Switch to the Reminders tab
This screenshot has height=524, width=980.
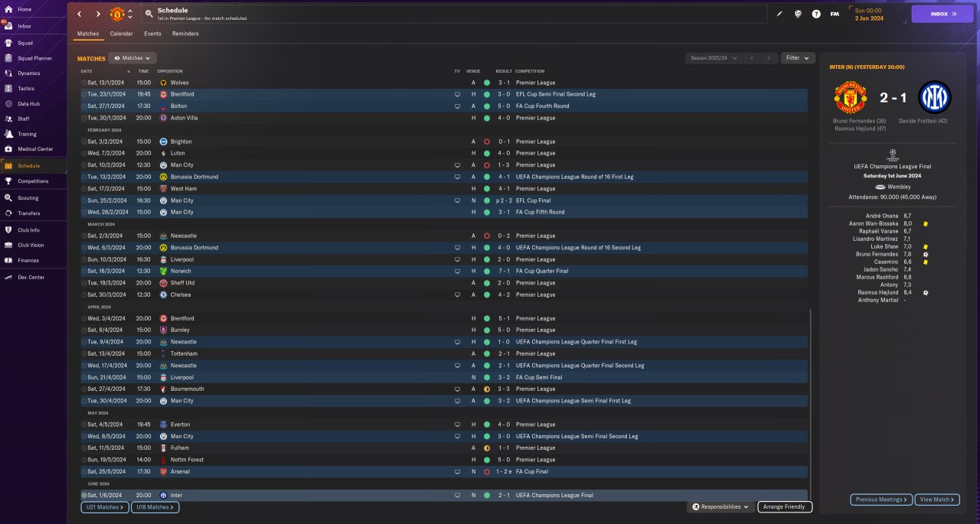tap(185, 34)
